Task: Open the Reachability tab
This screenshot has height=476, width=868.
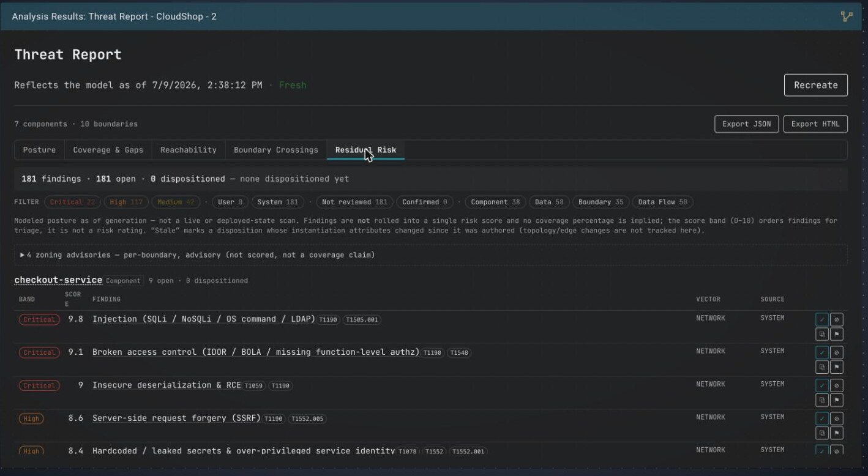Action: [189, 150]
